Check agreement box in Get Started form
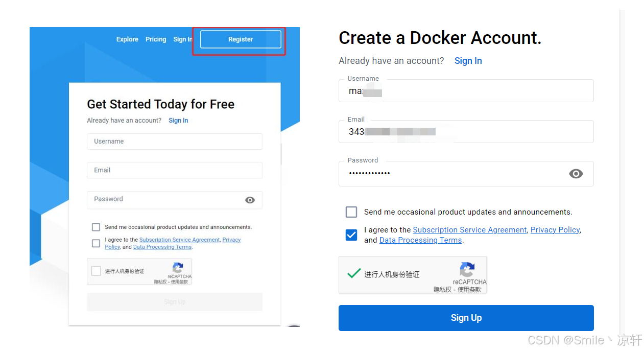The height and width of the screenshot is (351, 644). coord(96,243)
